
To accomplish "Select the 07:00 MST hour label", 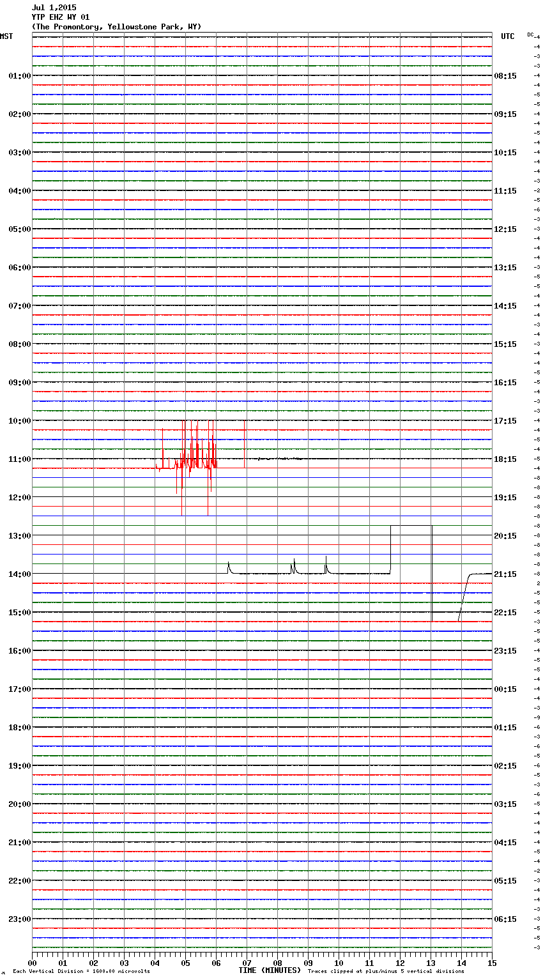I will [20, 306].
